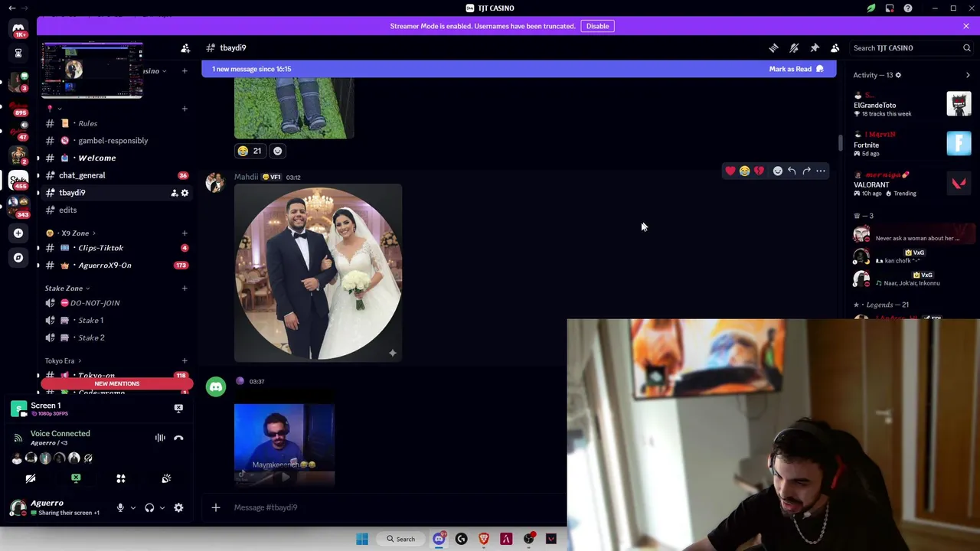The image size is (980, 551).
Task: Expand Activity panel chevron
Action: [x=968, y=75]
